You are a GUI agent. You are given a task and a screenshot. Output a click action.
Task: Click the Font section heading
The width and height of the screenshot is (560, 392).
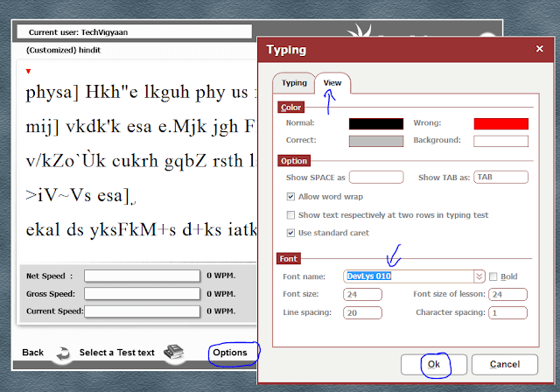click(288, 259)
